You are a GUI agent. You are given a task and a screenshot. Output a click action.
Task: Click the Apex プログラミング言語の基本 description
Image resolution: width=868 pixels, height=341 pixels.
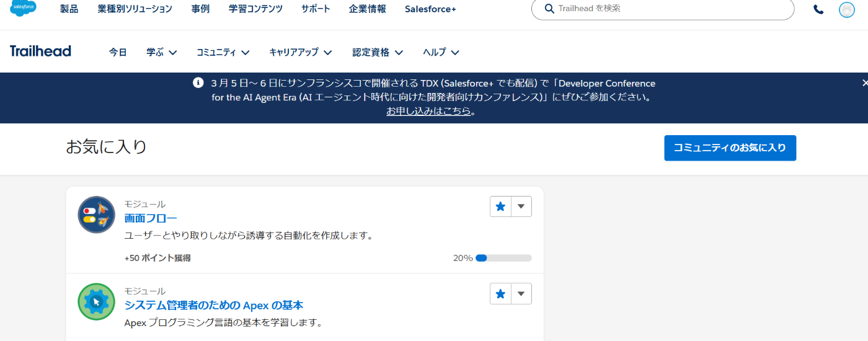coord(223,322)
